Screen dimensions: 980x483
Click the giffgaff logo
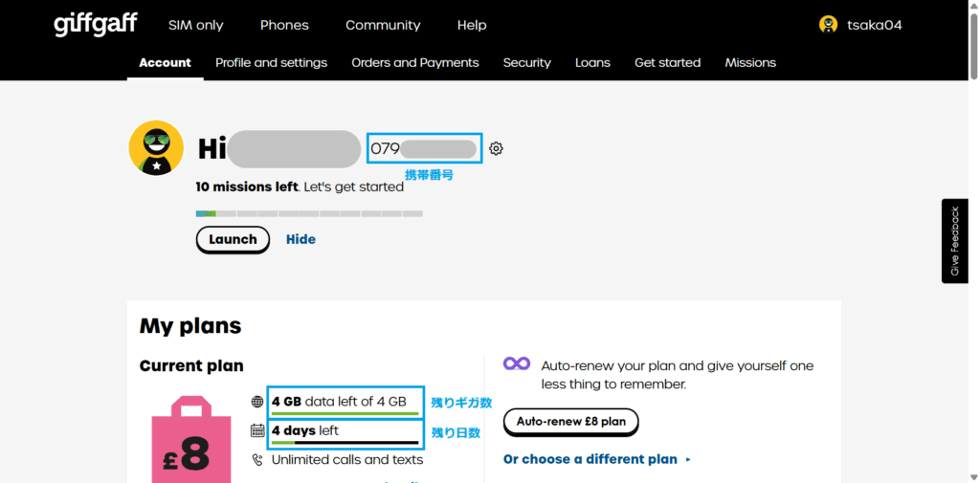95,24
